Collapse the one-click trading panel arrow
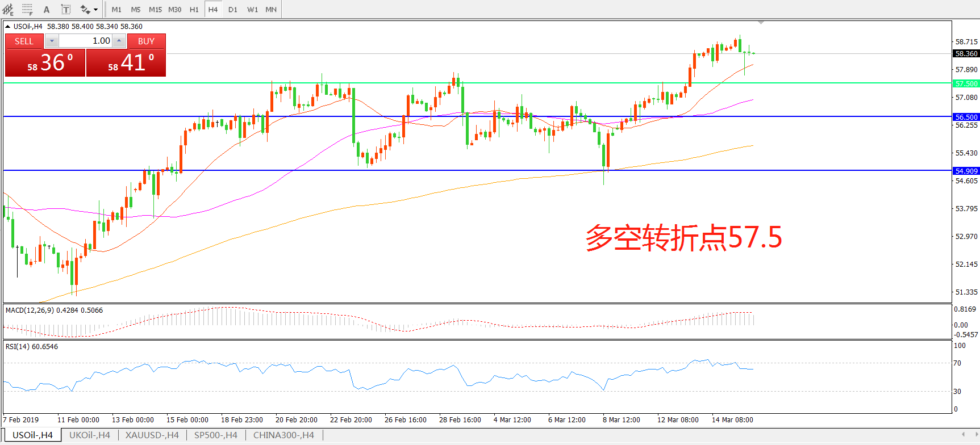 pyautogui.click(x=8, y=26)
